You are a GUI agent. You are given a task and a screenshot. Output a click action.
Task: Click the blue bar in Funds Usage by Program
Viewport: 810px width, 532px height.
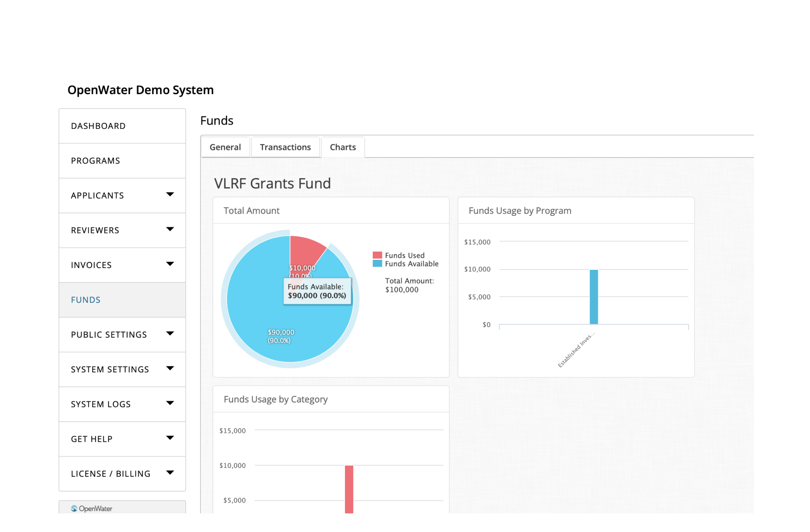tap(594, 297)
